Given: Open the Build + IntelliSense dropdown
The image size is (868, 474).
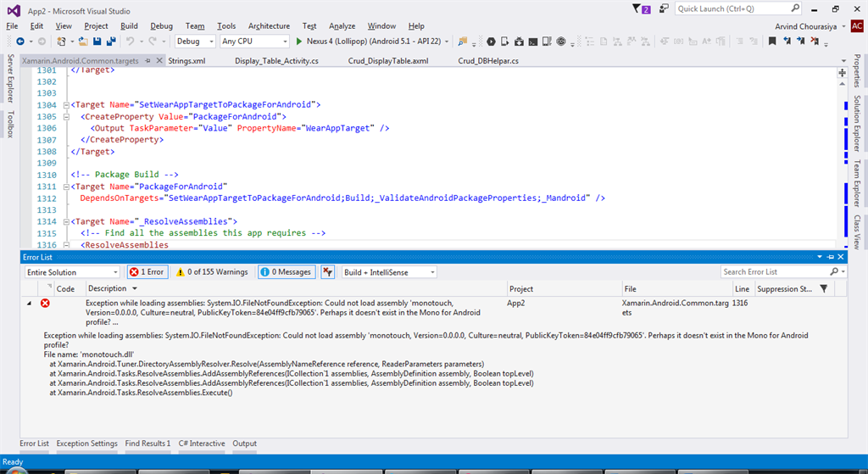Looking at the screenshot, I should tap(389, 272).
